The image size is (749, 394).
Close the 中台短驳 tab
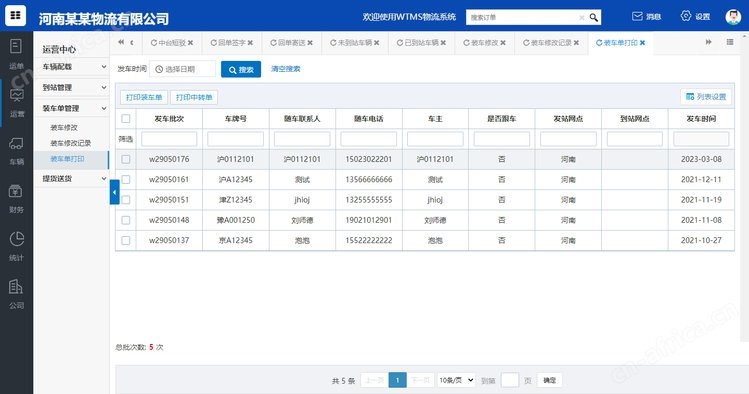191,43
